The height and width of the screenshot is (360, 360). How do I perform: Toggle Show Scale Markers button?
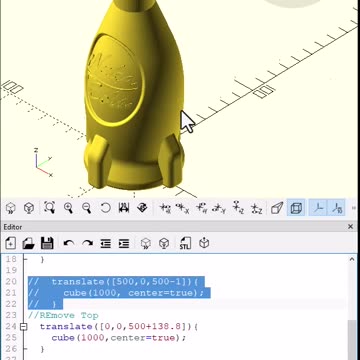337,208
